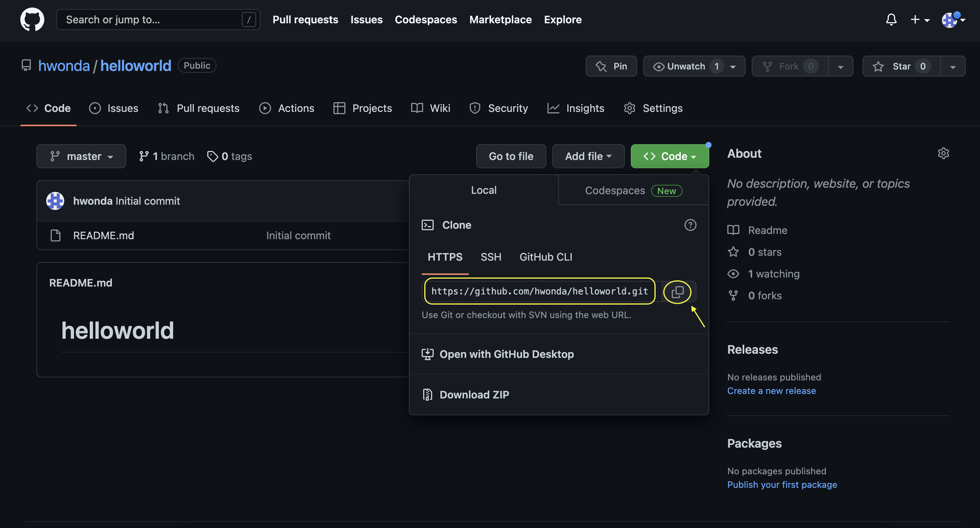This screenshot has width=980, height=528.
Task: Copy the HTTPS clone URL to clipboard
Action: 677,292
